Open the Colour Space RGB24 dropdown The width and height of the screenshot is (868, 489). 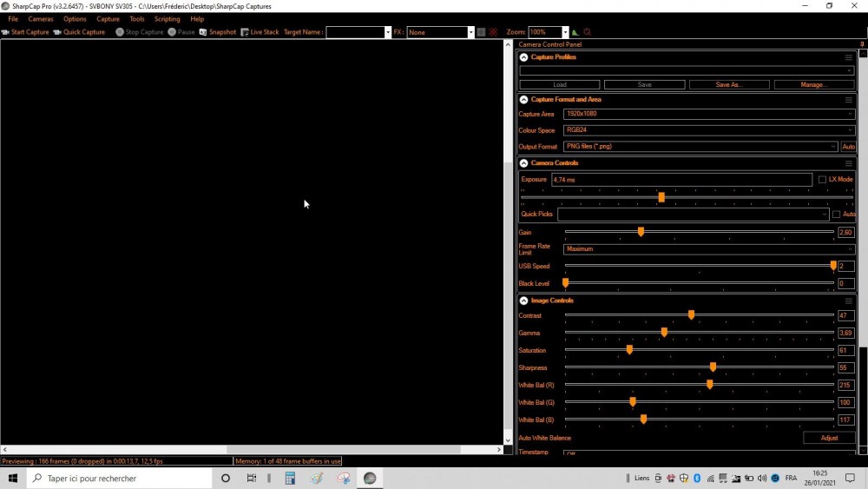coord(709,130)
